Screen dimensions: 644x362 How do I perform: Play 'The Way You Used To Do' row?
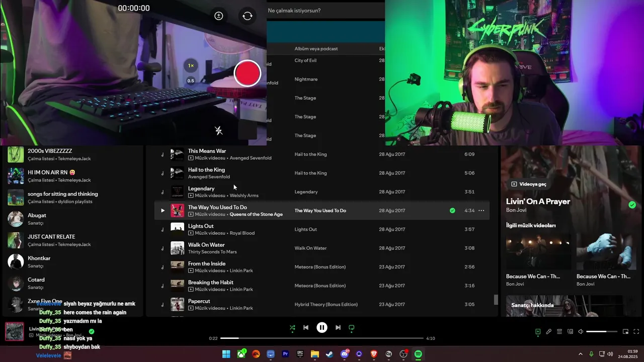163,211
